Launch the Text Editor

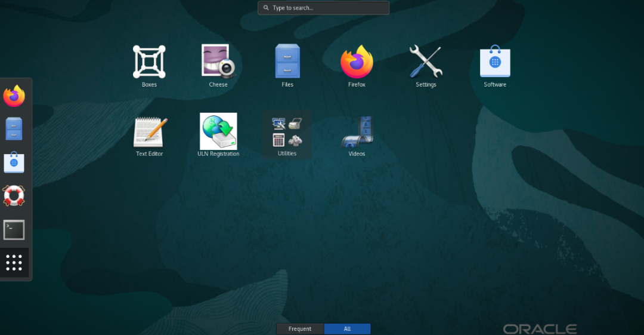(150, 132)
